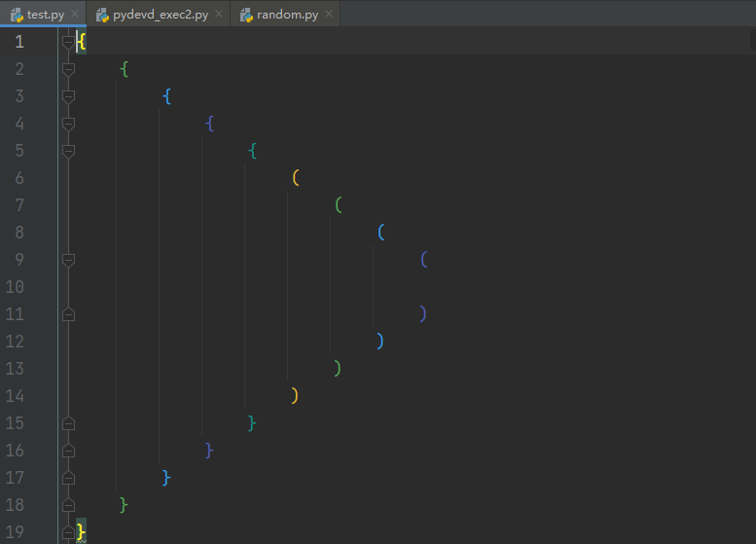The width and height of the screenshot is (756, 544).
Task: Click line number 14 in the gutter
Action: [x=15, y=396]
